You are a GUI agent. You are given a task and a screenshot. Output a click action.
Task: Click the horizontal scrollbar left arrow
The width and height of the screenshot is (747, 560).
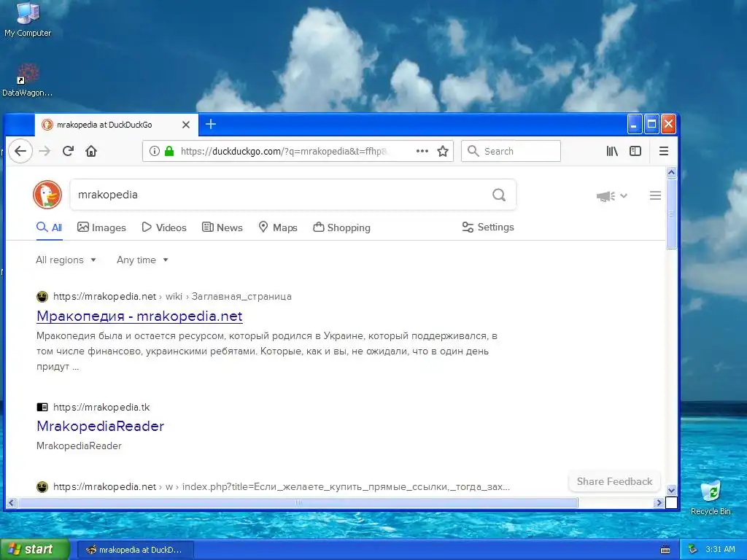click(x=12, y=502)
